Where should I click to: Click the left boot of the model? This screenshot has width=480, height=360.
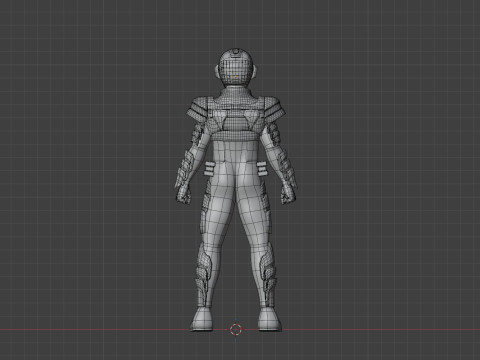[202, 319]
